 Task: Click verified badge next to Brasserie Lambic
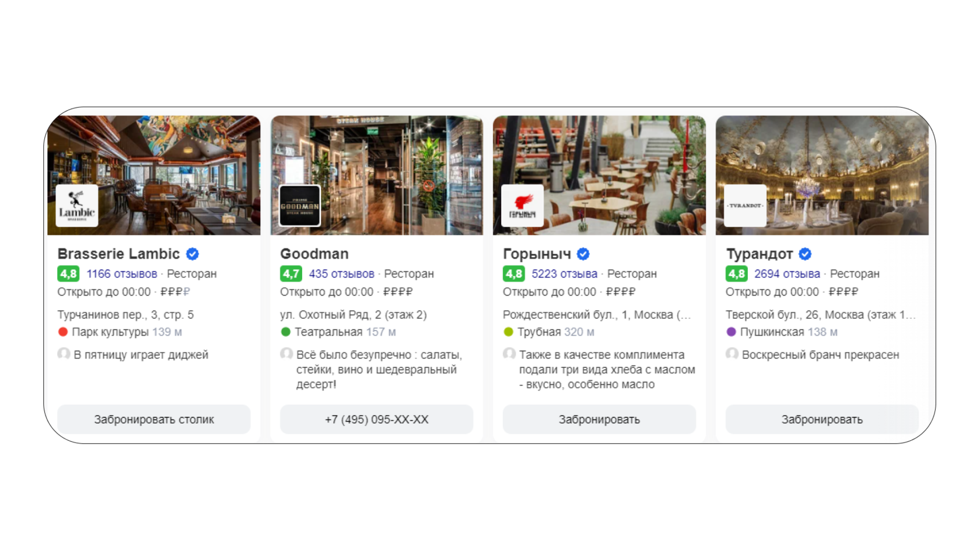(x=192, y=254)
